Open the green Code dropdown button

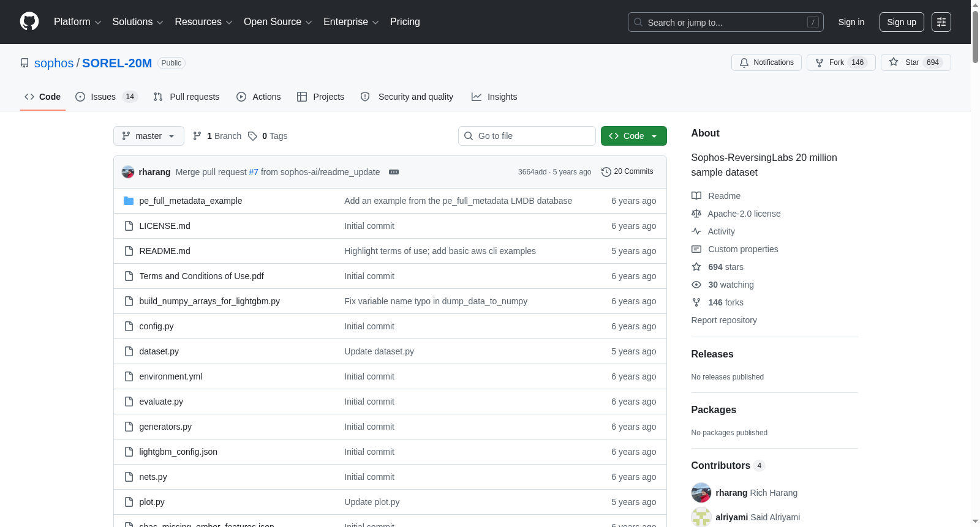pos(634,136)
